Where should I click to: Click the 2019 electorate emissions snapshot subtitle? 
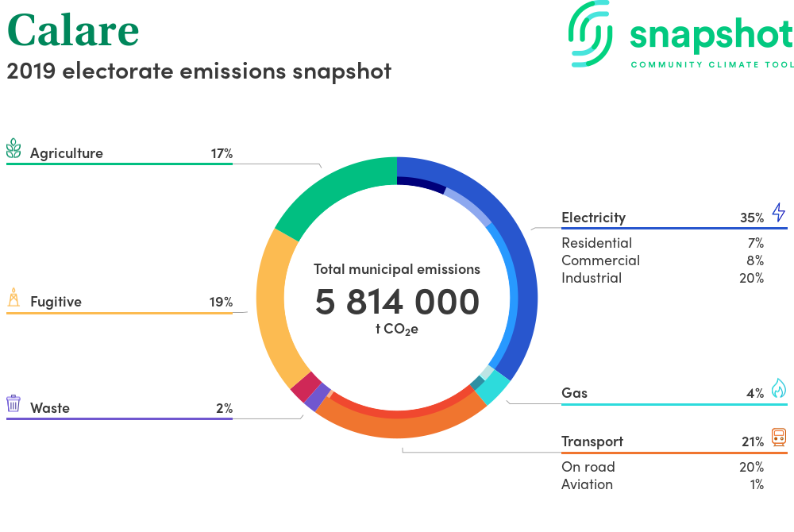pos(199,71)
